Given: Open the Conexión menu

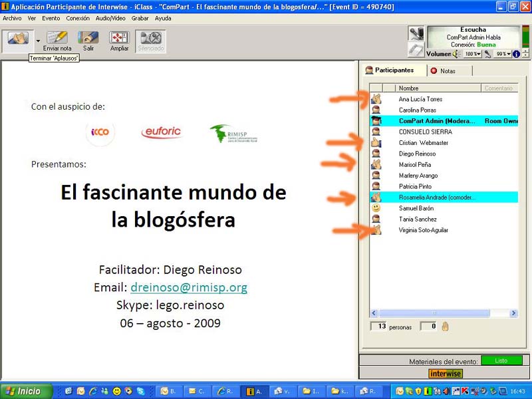Looking at the screenshot, I should tap(78, 19).
